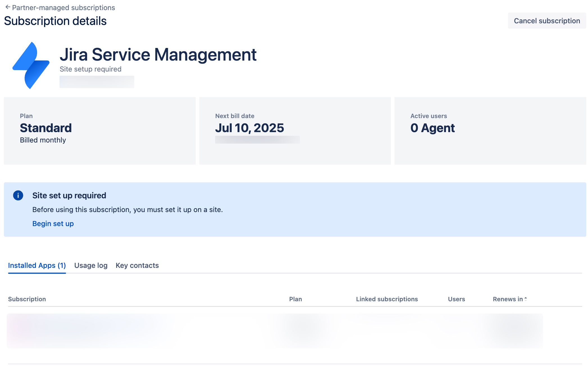588x368 pixels.
Task: Click the Next bill date label
Action: pos(235,116)
